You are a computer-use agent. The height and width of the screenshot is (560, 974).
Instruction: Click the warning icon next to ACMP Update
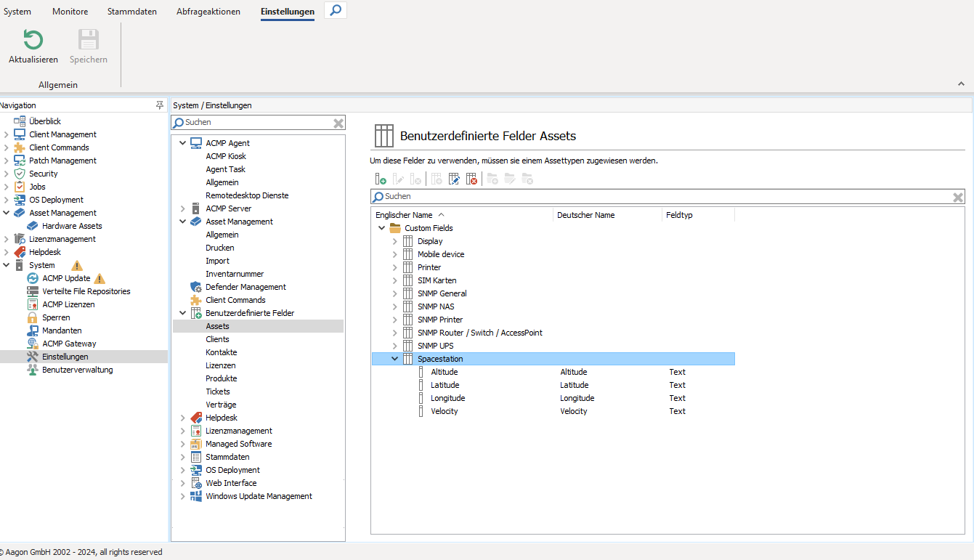100,279
